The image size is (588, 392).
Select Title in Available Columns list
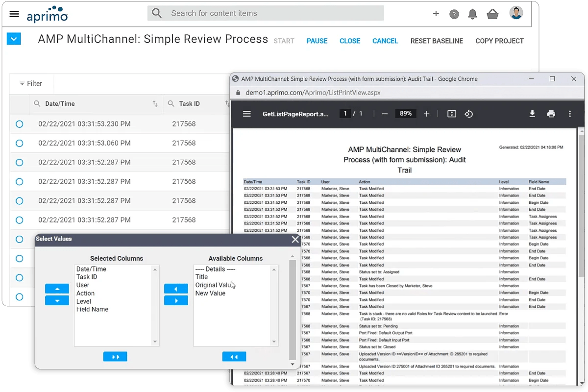(201, 277)
